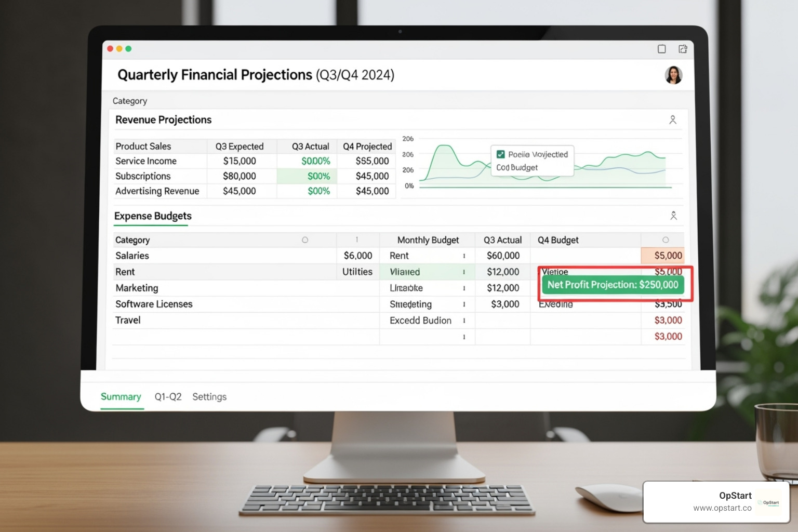Toggle the green checkbox in chart legend

coord(501,154)
